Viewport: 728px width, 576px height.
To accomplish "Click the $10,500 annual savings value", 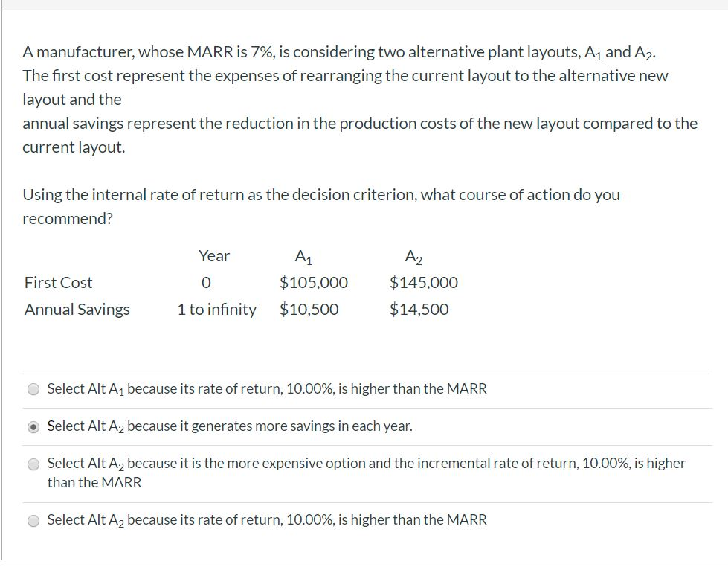I will [309, 309].
